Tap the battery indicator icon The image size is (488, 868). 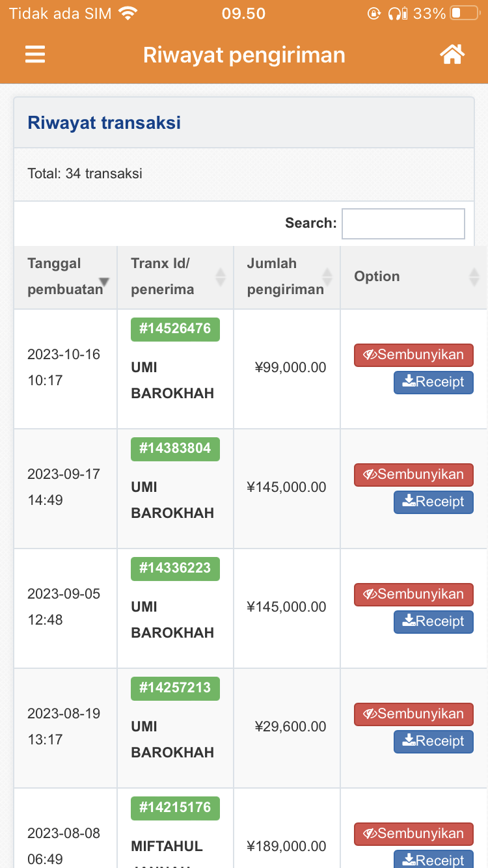pyautogui.click(x=465, y=13)
